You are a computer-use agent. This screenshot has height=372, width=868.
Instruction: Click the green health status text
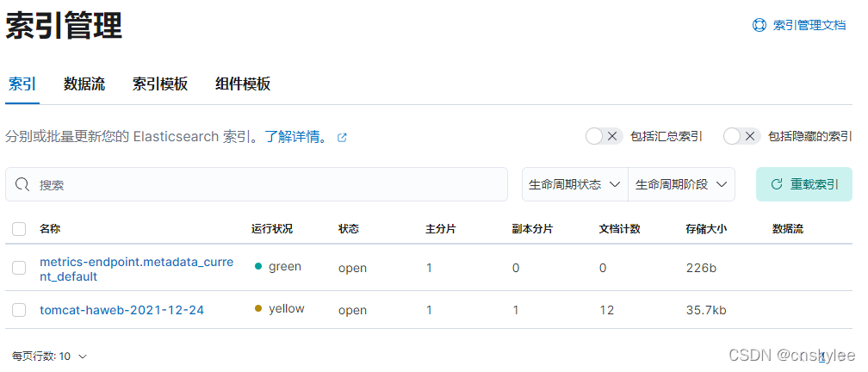(285, 266)
